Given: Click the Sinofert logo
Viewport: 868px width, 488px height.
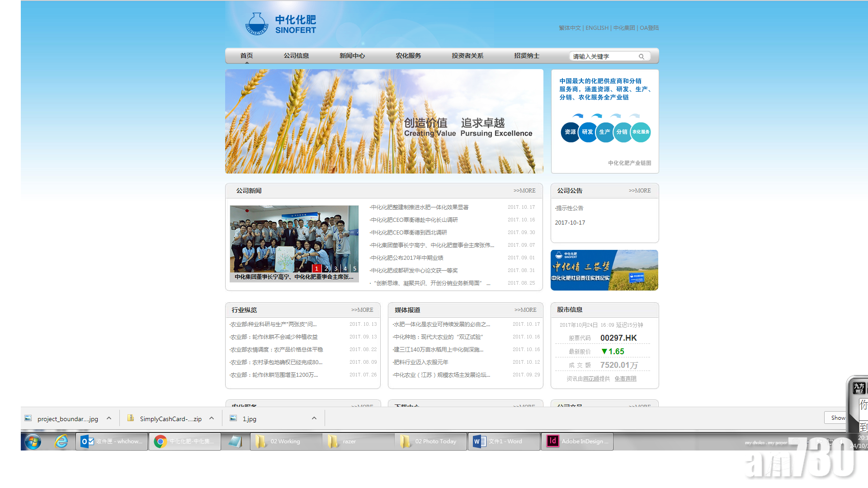Looking at the screenshot, I should (x=281, y=24).
